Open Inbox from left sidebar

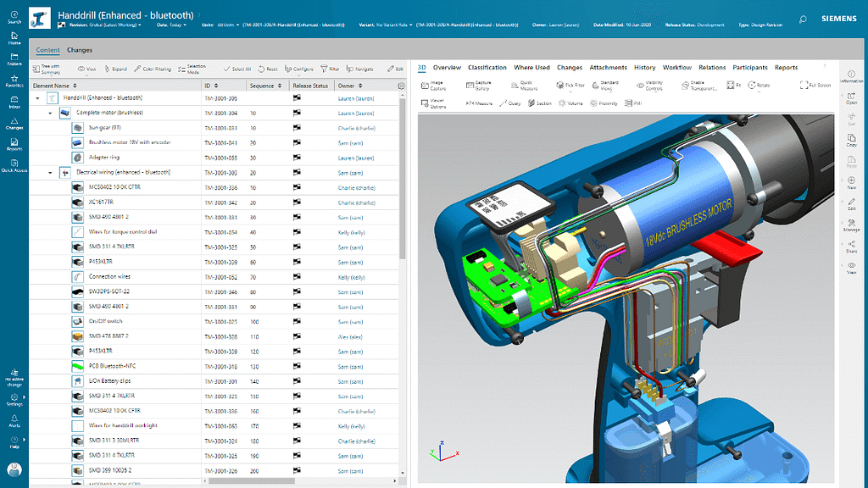click(14, 103)
